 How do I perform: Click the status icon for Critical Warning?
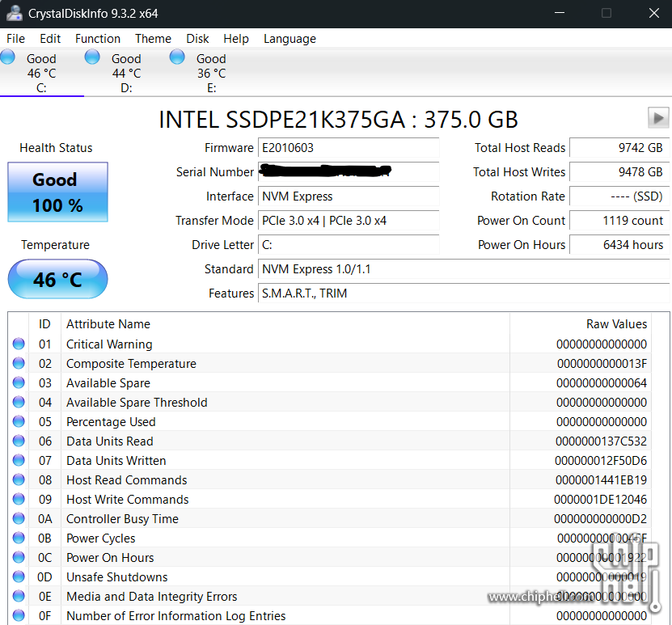coord(19,344)
